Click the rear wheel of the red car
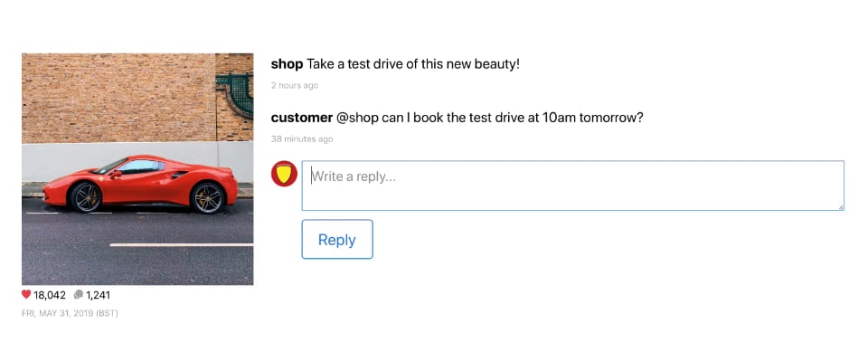The image size is (868, 352). [x=208, y=197]
